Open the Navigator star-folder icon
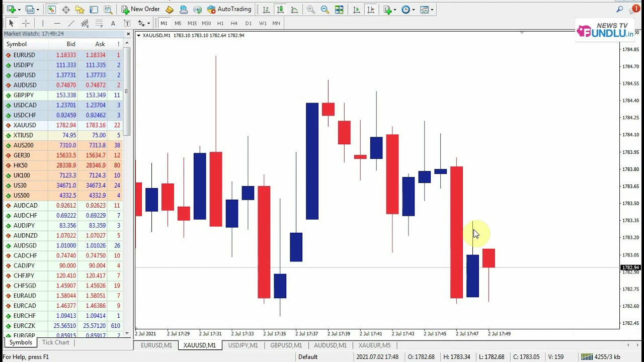The image size is (644, 362). [x=79, y=9]
